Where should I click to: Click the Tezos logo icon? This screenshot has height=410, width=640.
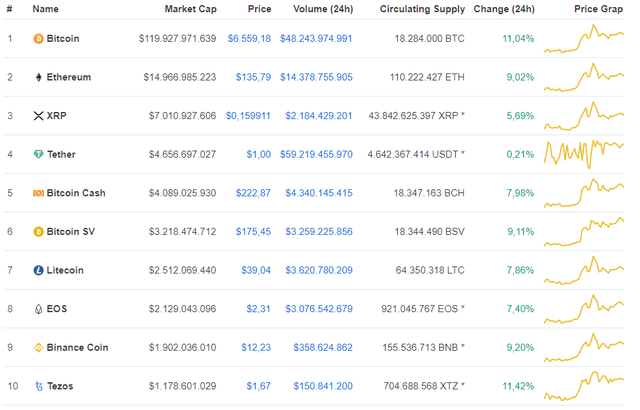click(39, 386)
